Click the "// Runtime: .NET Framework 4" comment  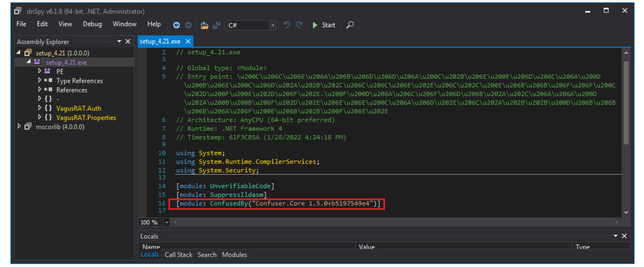pyautogui.click(x=229, y=128)
